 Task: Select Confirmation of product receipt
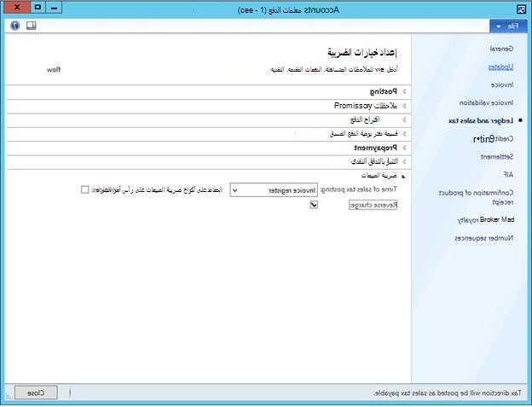476,197
